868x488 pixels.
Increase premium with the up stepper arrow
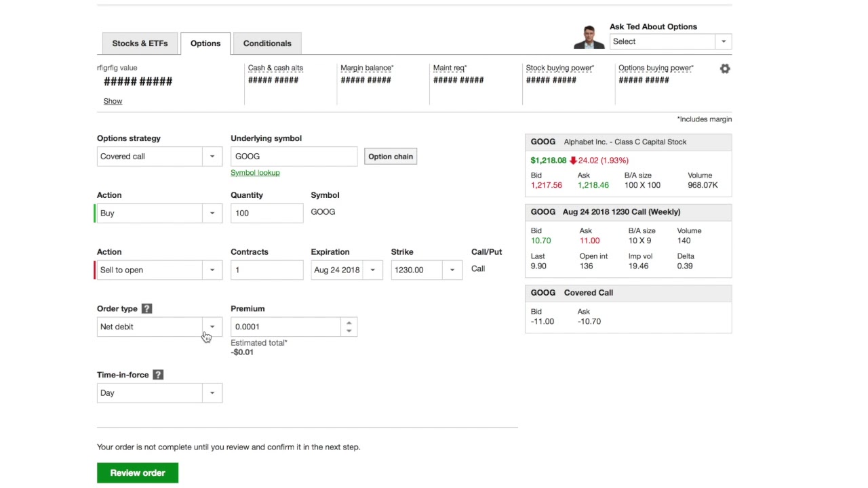point(349,323)
